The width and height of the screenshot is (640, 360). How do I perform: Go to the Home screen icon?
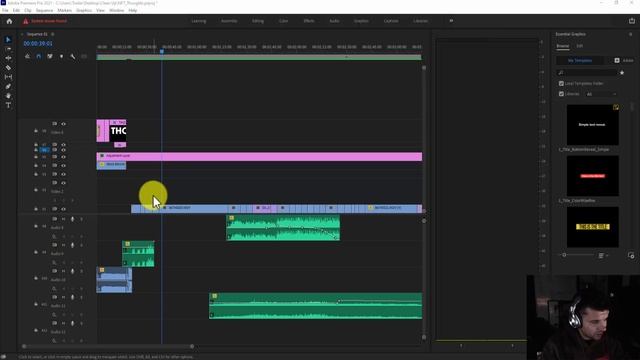point(9,21)
